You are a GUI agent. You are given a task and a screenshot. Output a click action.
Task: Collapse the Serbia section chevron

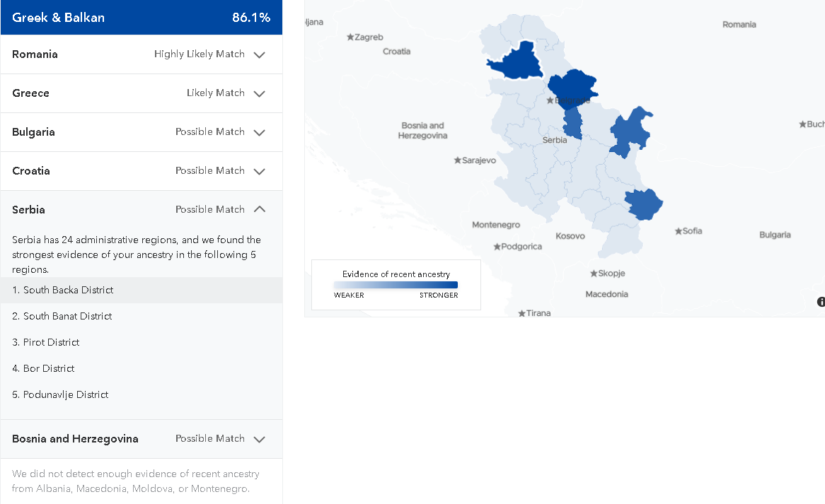[x=260, y=209]
